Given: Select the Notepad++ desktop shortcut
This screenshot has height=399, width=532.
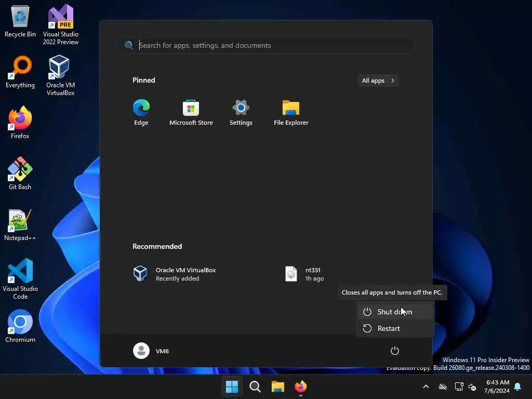Looking at the screenshot, I should pyautogui.click(x=20, y=224).
